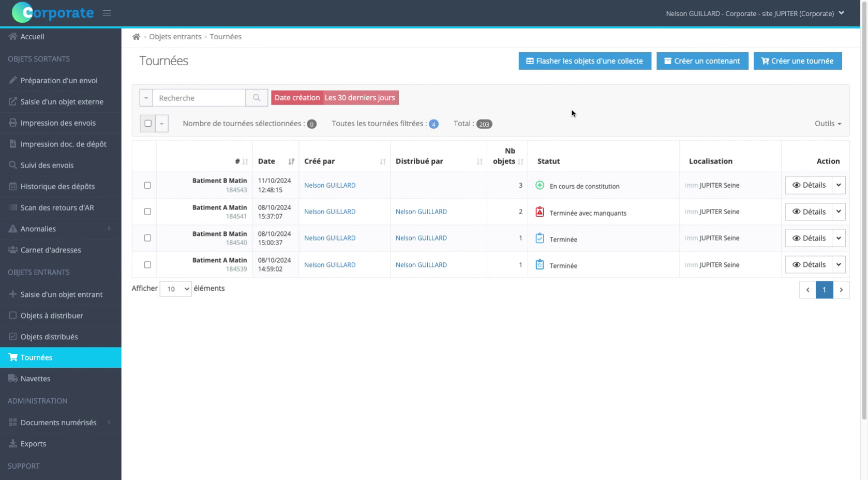View Détails of tournée 184540
The image size is (868, 480).
809,238
